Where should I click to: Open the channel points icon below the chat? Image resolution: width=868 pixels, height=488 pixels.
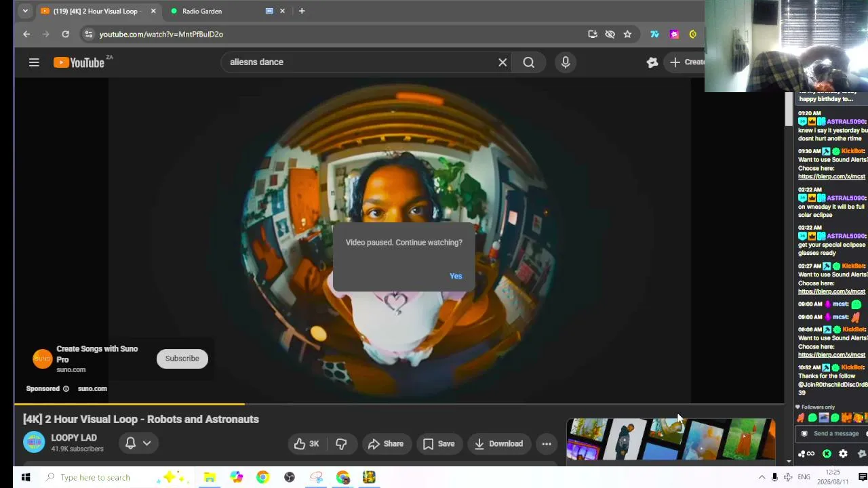tap(806, 454)
